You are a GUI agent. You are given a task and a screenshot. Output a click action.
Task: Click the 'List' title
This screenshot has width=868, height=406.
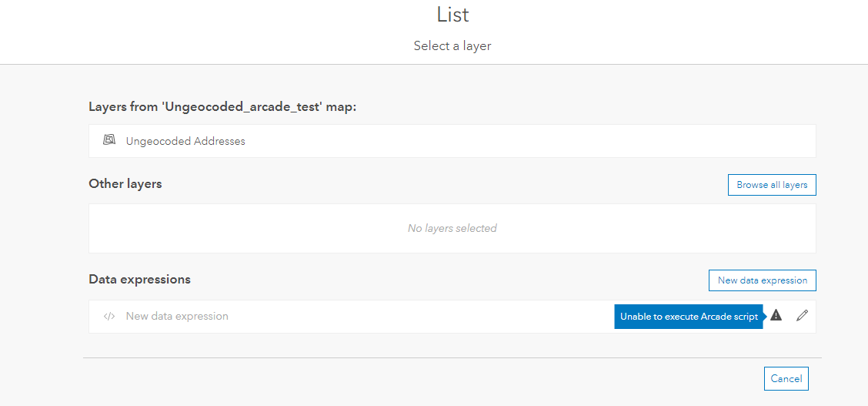(452, 15)
